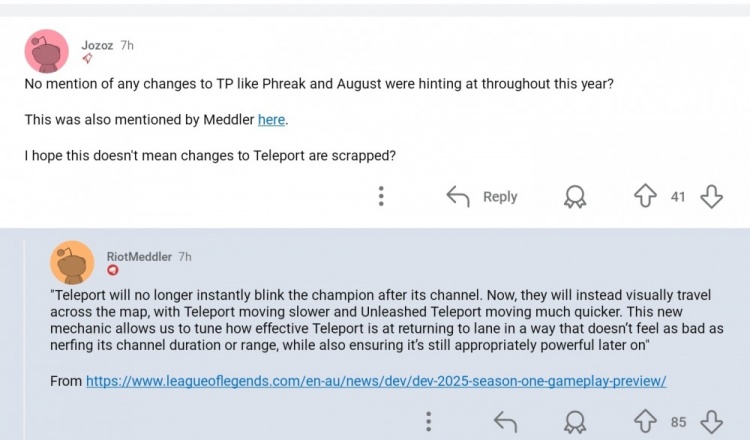Downvote RiotMeddler's reply
Viewport: 750px width, 440px height.
point(711,422)
